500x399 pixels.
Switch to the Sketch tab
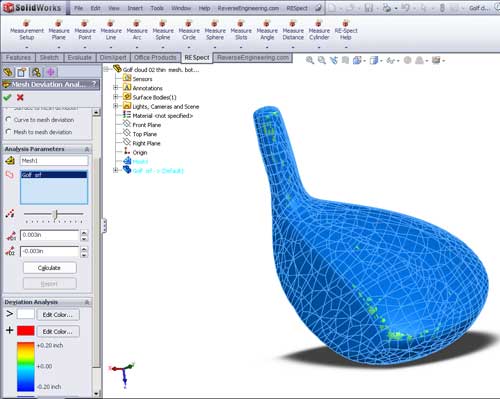pyautogui.click(x=49, y=57)
